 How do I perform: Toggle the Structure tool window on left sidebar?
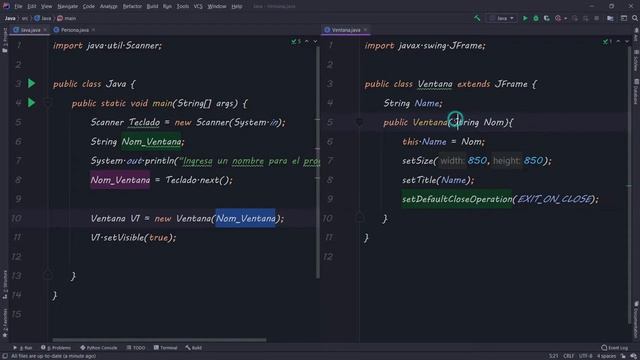click(4, 284)
